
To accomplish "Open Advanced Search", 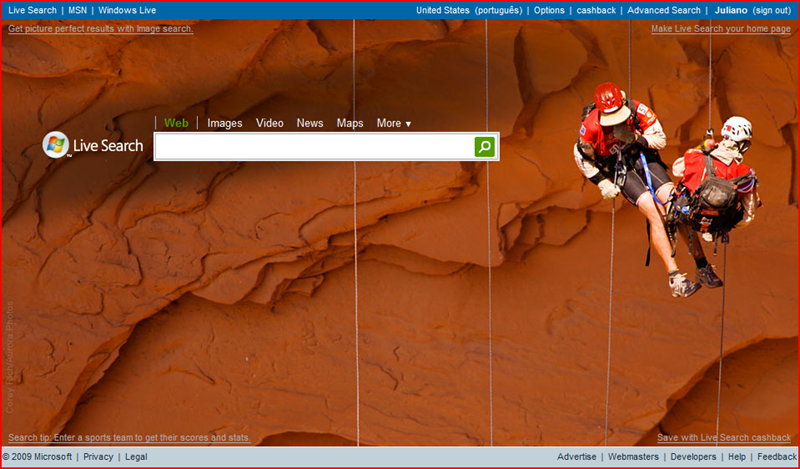I will [664, 10].
